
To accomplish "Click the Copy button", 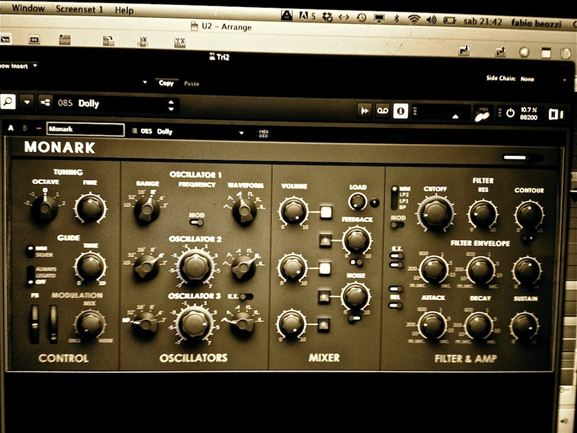I will tap(166, 83).
